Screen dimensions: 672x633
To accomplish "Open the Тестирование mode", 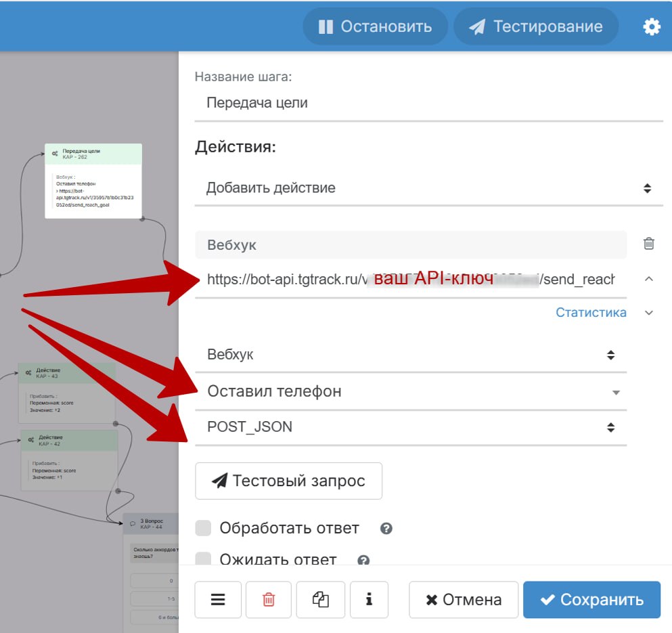I will click(x=536, y=26).
